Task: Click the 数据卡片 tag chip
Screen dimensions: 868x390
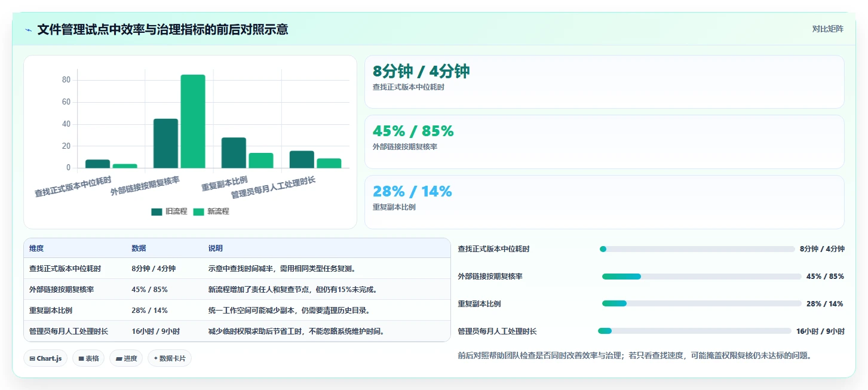Action: tap(170, 358)
